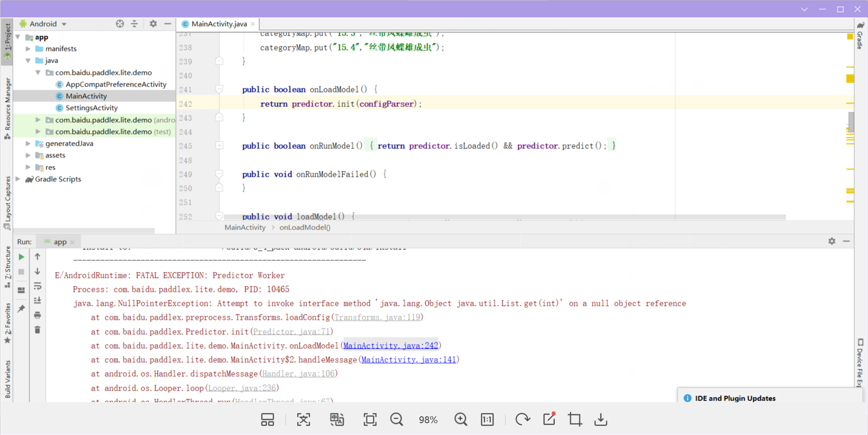Hide the Project tool window
Image resolution: width=868 pixels, height=435 pixels.
(167, 24)
